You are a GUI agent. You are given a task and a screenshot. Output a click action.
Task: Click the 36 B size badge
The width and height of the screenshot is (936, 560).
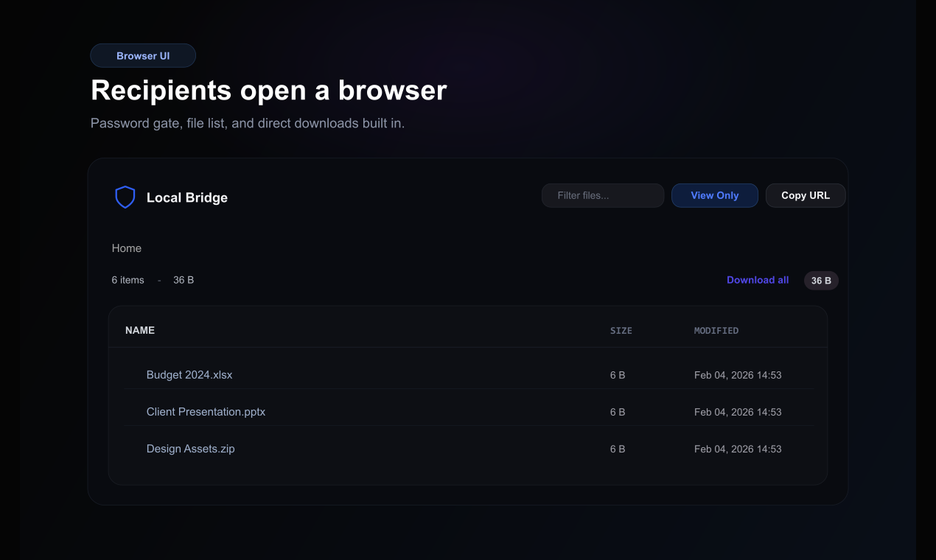tap(821, 281)
